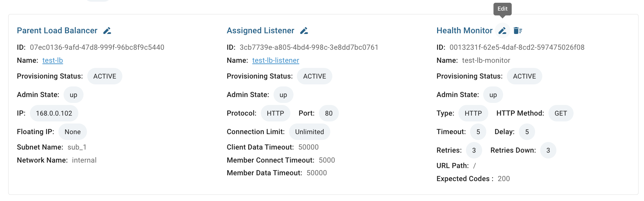Click the Assigned Listener heading
The image size is (644, 201).
(x=260, y=31)
